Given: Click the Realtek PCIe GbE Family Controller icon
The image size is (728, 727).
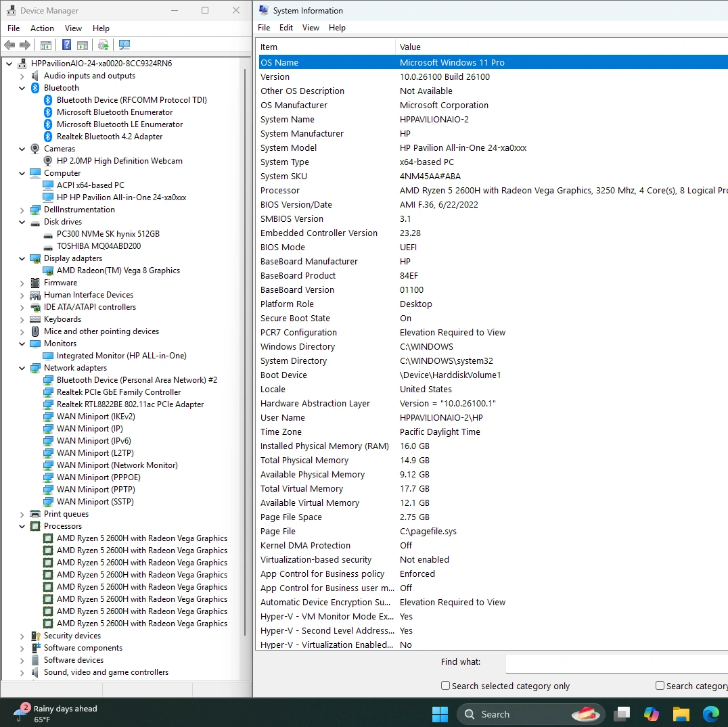Looking at the screenshot, I should click(48, 392).
